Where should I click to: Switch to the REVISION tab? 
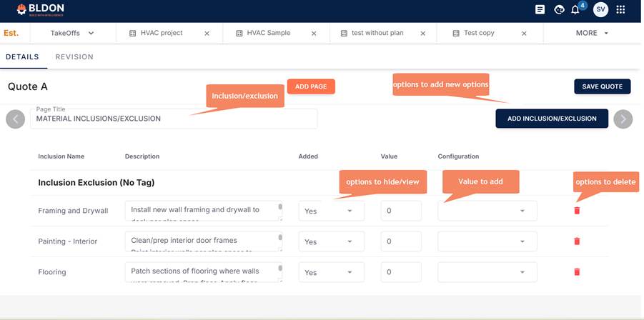pyautogui.click(x=74, y=57)
